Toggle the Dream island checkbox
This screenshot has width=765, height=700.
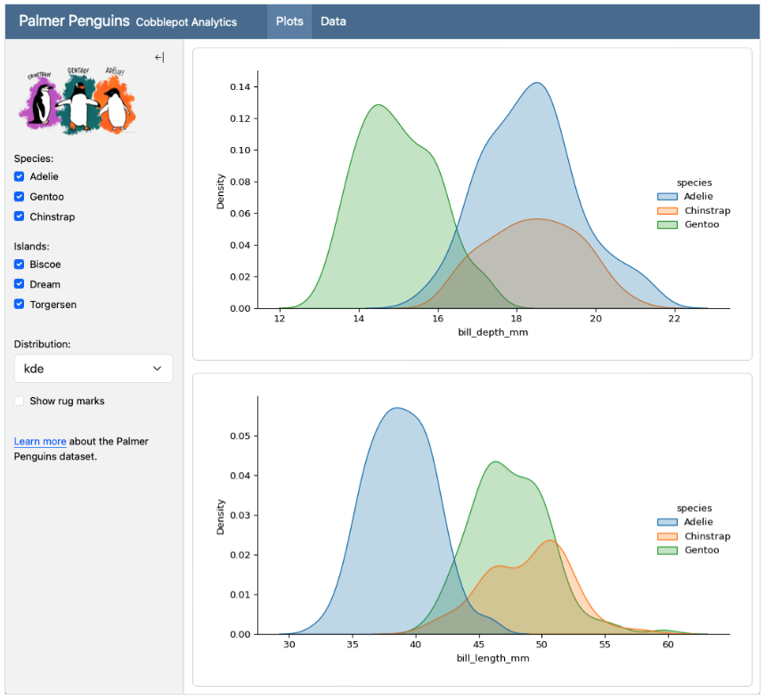tap(20, 285)
